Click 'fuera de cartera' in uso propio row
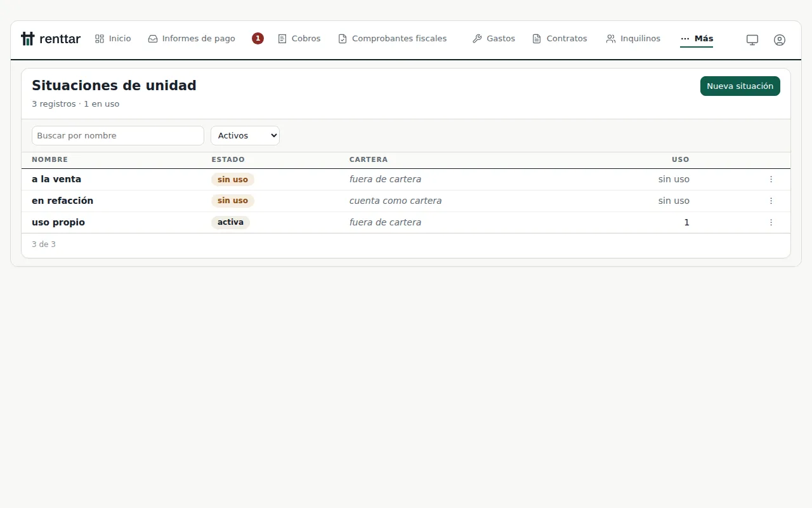Screen dimensions: 812x508 click(385, 222)
